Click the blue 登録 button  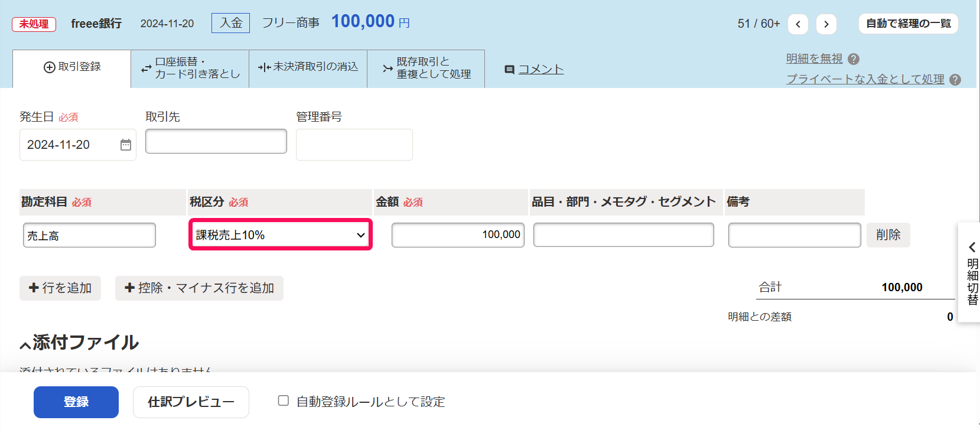pos(76,402)
